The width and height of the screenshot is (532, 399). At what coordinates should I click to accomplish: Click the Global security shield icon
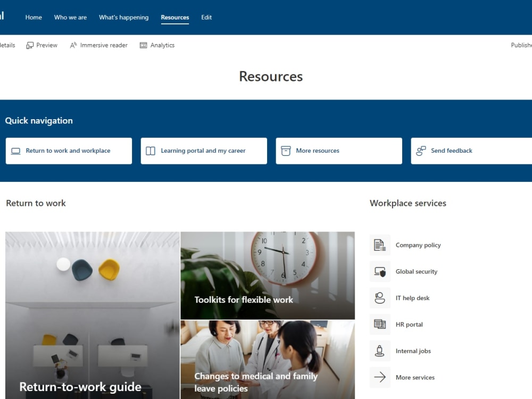(x=380, y=271)
